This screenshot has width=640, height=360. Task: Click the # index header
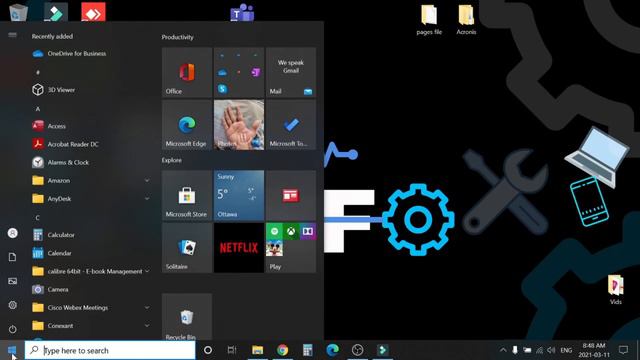(x=38, y=72)
